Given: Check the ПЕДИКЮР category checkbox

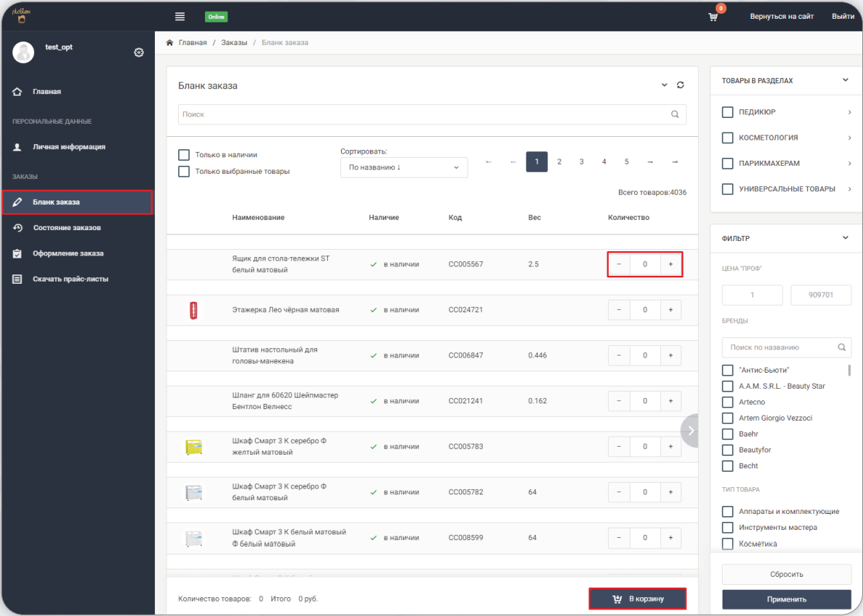Looking at the screenshot, I should click(x=728, y=112).
